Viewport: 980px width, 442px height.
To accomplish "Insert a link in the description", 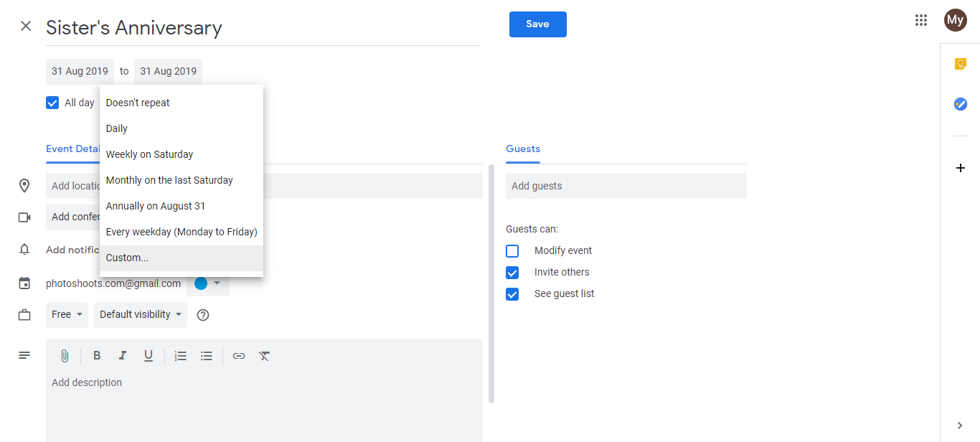I will pos(239,356).
